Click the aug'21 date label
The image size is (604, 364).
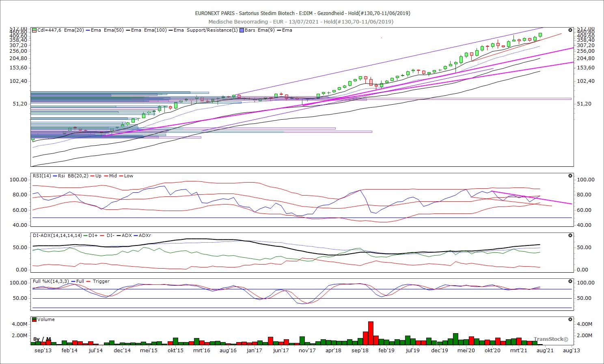click(545, 350)
